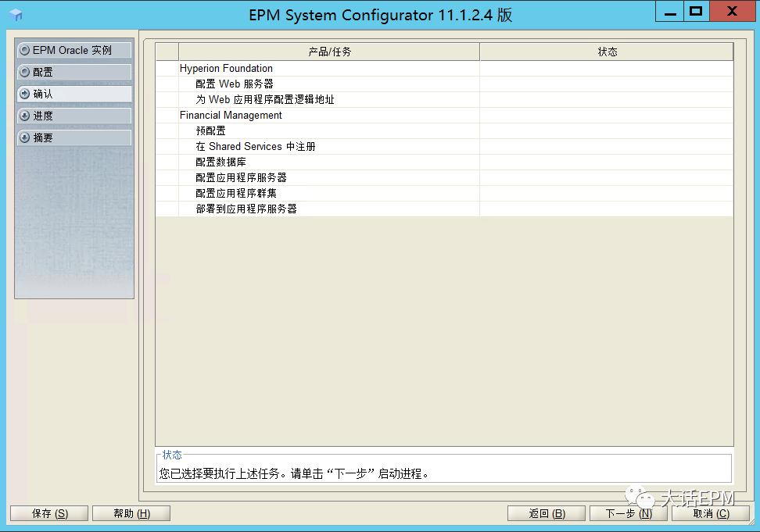
Task: Select the 部署到应用程序服务器 task row
Action: coord(444,209)
